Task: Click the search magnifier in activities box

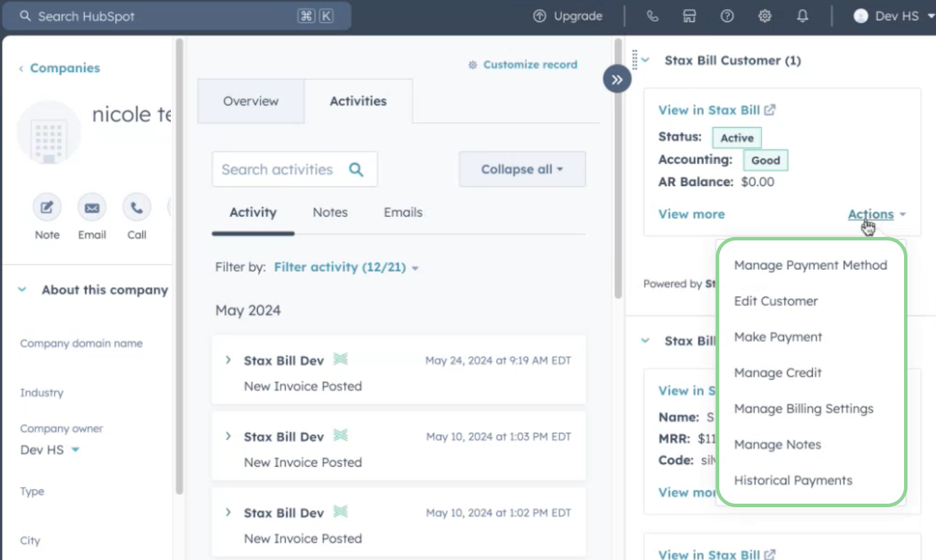Action: pos(356,170)
